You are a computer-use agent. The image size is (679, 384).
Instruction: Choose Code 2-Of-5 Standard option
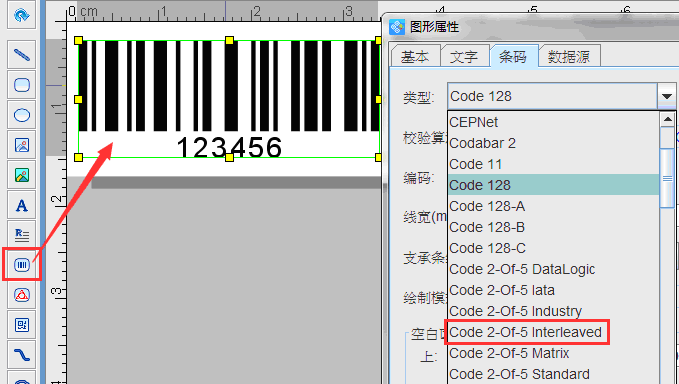tap(553, 374)
